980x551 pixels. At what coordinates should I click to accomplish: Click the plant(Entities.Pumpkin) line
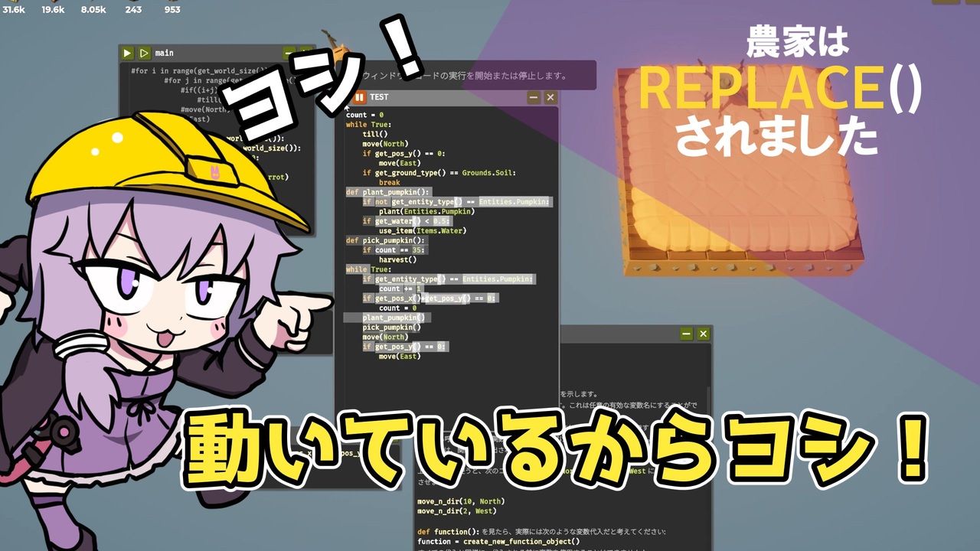pyautogui.click(x=426, y=211)
